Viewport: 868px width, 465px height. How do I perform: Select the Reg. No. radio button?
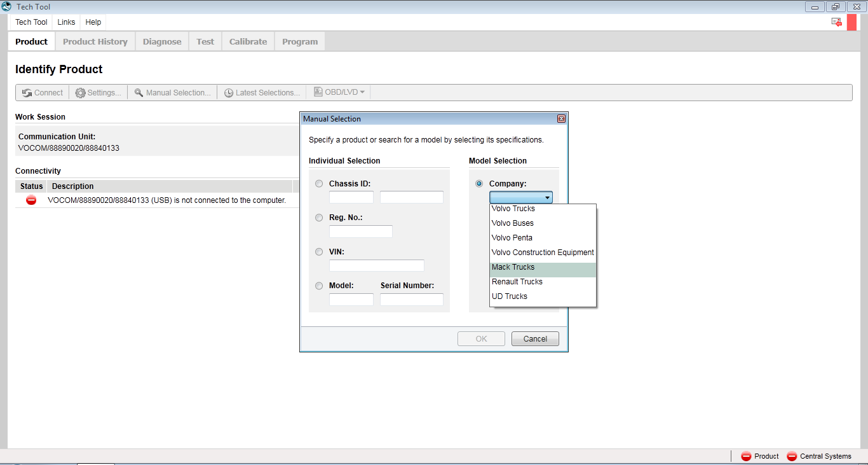[319, 218]
